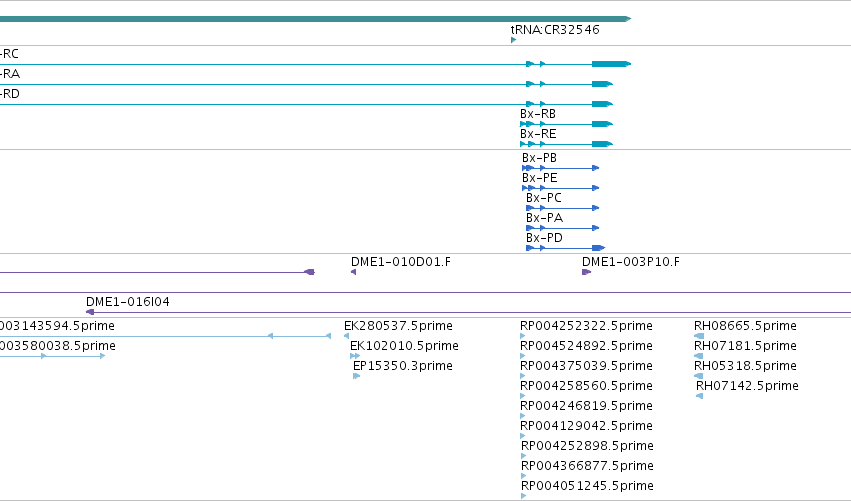Viewport: 851px width, 501px height.
Task: Open the RP004258560.5prime EST entry
Action: pyautogui.click(x=586, y=386)
